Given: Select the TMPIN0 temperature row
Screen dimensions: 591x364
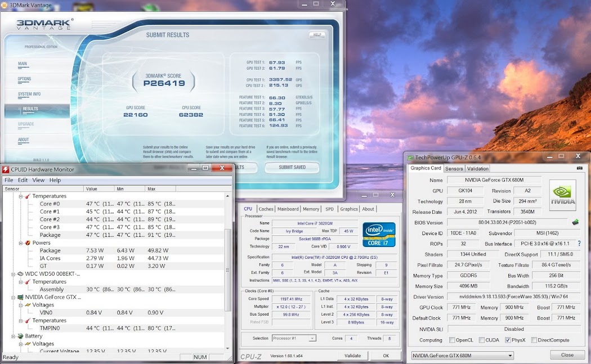Looking at the screenshot, I should [113, 328].
